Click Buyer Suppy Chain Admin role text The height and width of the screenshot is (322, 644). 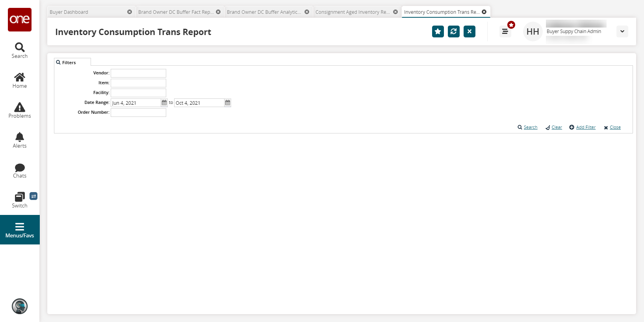pos(574,31)
